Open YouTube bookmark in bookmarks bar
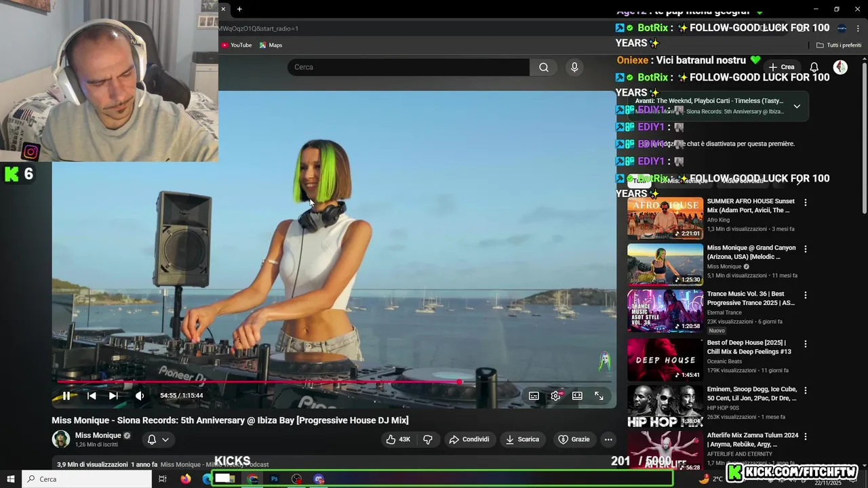The image size is (868, 488). tap(236, 45)
